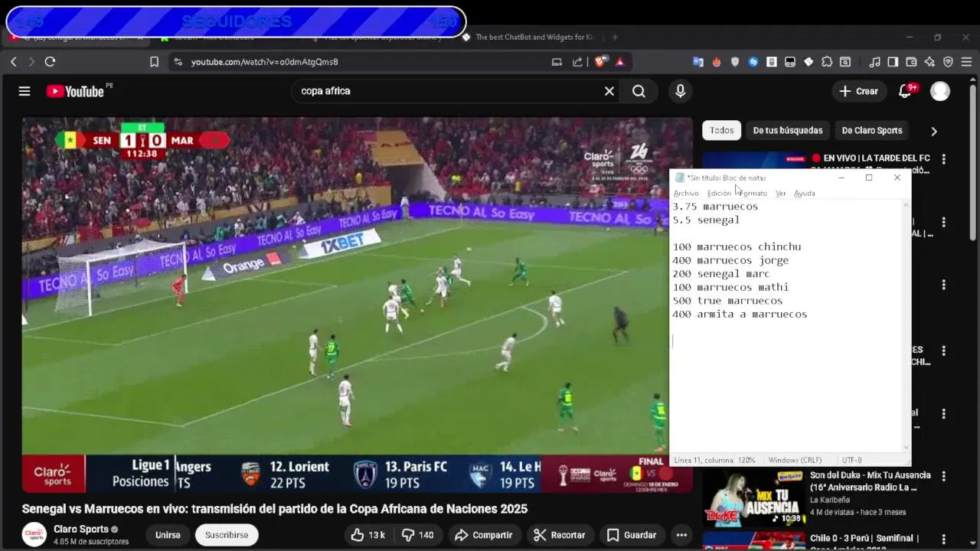Open YouTube notifications bell
Image resolution: width=980 pixels, height=551 pixels.
pyautogui.click(x=906, y=91)
